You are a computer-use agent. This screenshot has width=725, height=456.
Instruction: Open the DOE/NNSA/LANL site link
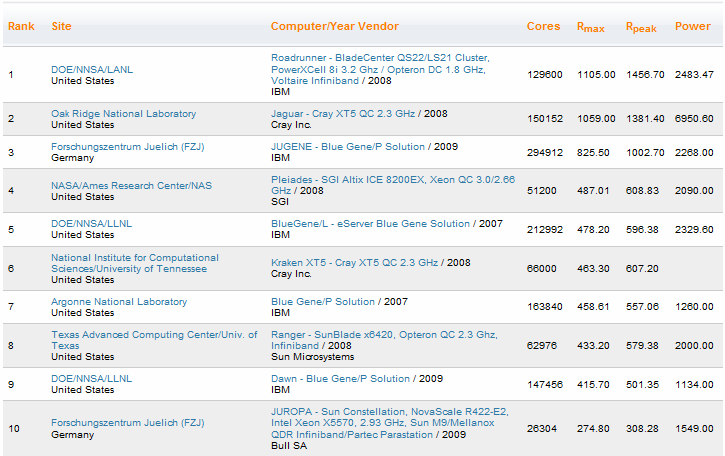coord(92,69)
